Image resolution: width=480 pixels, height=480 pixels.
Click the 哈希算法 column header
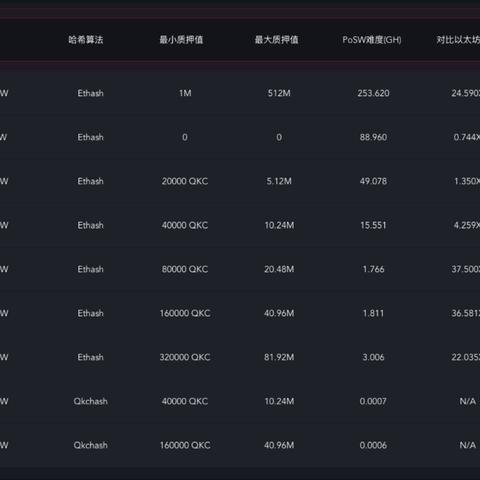coord(86,40)
